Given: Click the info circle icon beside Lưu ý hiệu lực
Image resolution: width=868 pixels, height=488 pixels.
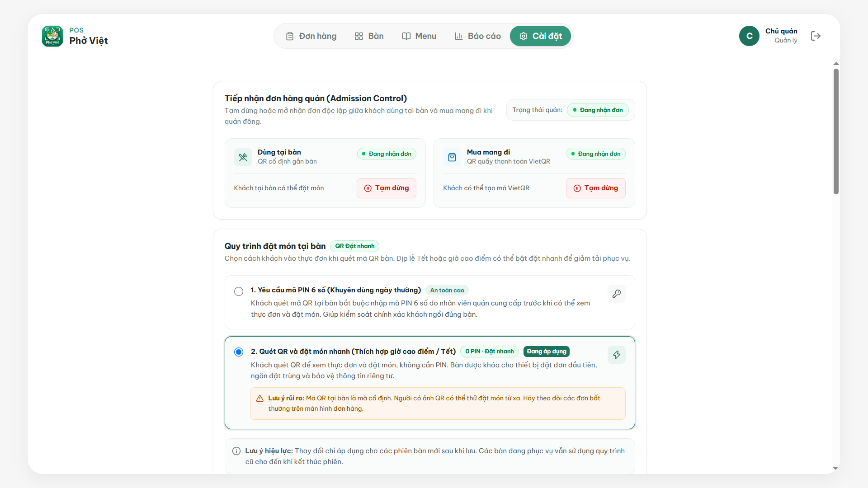Looking at the screenshot, I should (x=236, y=451).
